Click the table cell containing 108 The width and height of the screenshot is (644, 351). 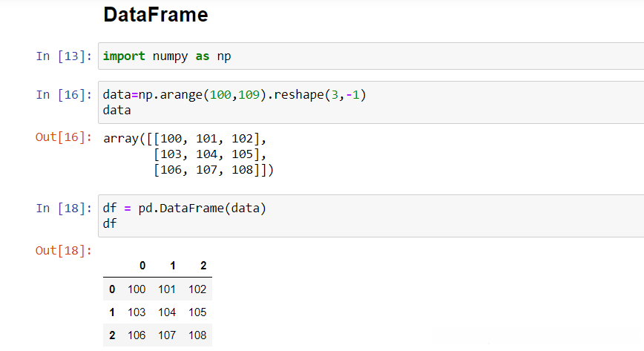197,335
